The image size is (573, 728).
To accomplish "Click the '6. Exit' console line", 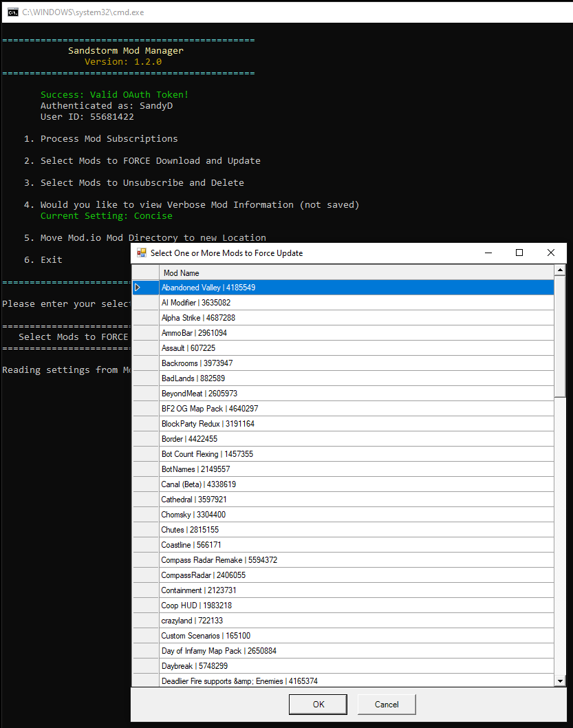I will coord(43,260).
